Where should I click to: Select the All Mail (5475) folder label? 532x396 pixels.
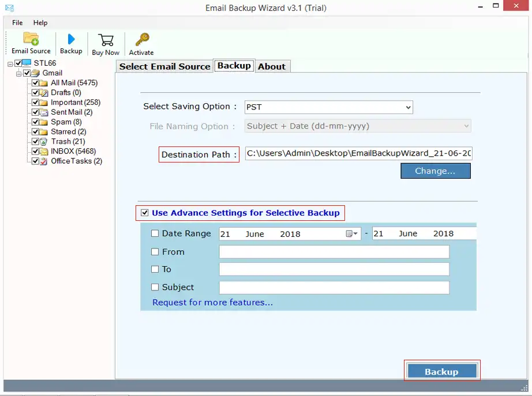(x=74, y=83)
